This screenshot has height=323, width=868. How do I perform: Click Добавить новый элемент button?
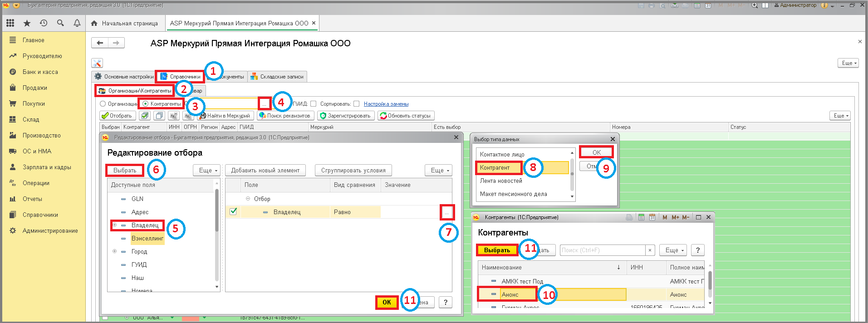tap(265, 171)
